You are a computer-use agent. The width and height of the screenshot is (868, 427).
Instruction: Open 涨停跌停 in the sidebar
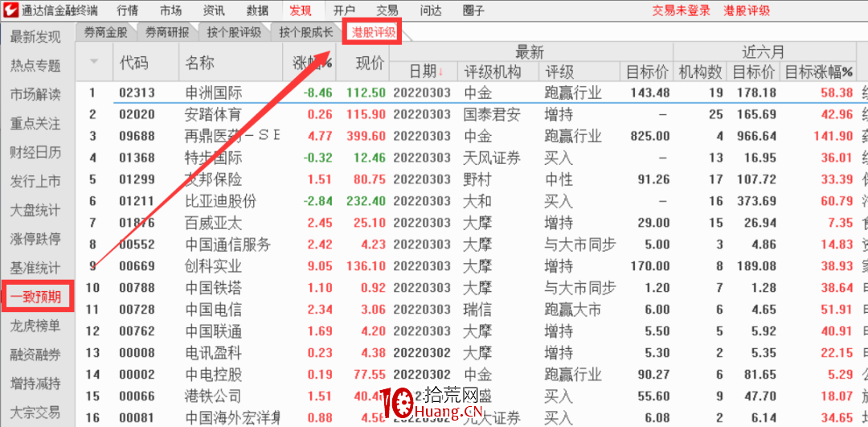coord(35,240)
